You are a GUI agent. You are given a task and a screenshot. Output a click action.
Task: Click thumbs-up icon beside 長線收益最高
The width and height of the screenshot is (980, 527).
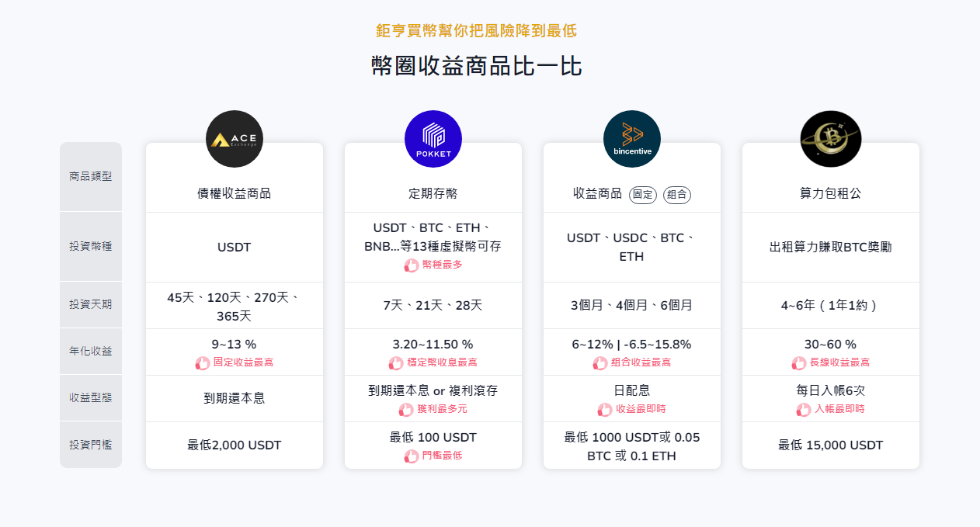[798, 362]
